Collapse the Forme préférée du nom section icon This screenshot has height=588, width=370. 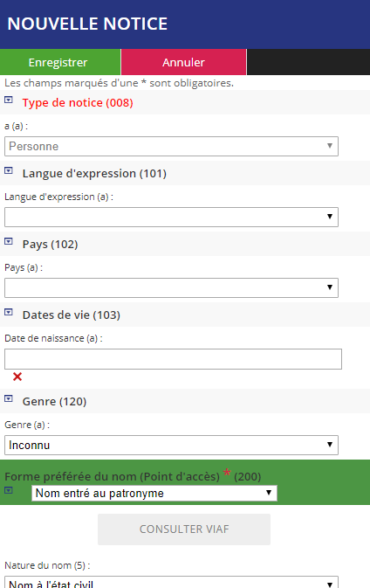[x=8, y=490]
